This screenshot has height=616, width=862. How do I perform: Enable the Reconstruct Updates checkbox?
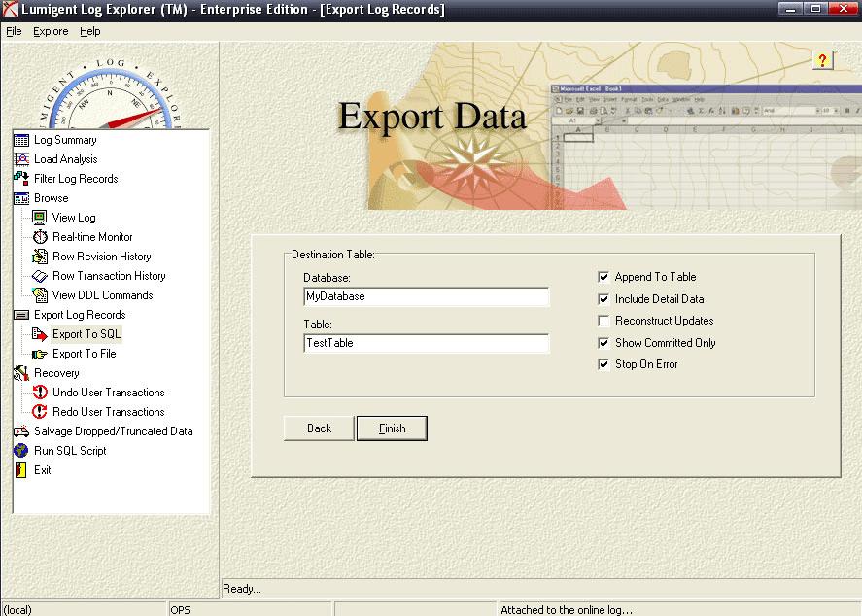[x=603, y=321]
